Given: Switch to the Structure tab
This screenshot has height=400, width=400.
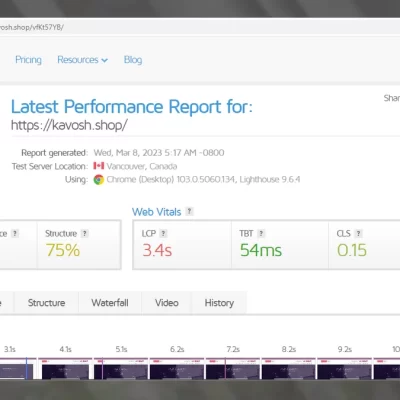Looking at the screenshot, I should click(46, 303).
